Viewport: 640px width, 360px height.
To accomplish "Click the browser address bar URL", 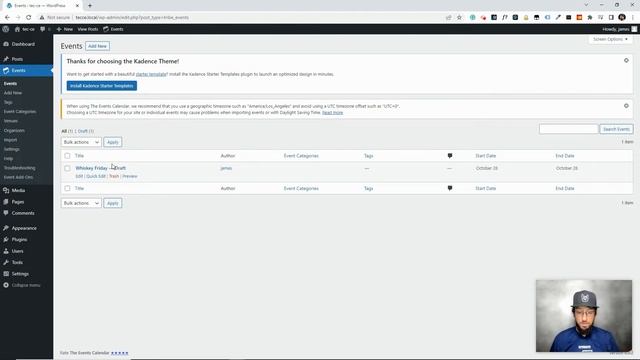I will point(132,18).
